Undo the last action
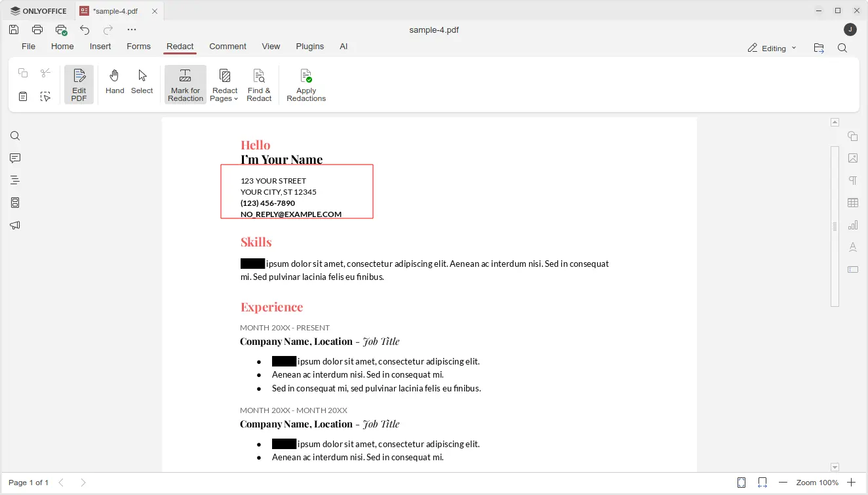Image resolution: width=868 pixels, height=495 pixels. 85,30
